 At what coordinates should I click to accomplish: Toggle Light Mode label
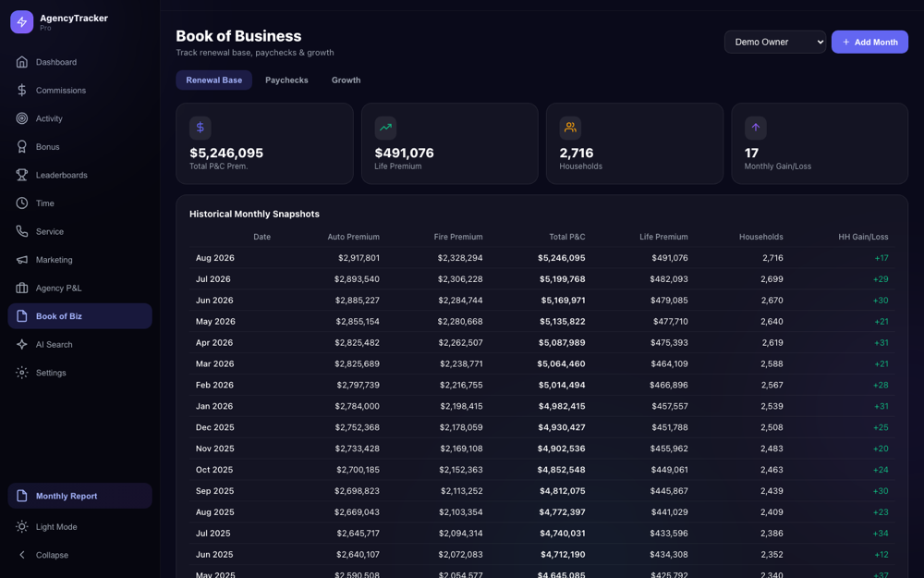pyautogui.click(x=56, y=527)
